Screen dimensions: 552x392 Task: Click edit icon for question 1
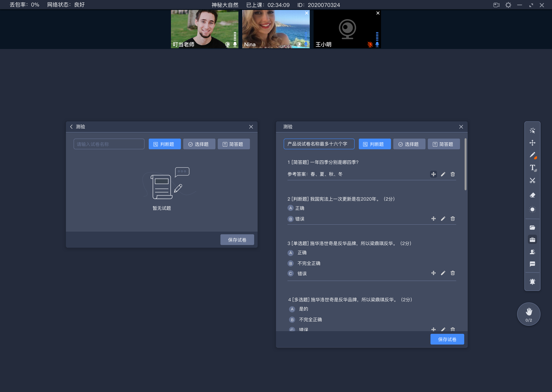[443, 174]
